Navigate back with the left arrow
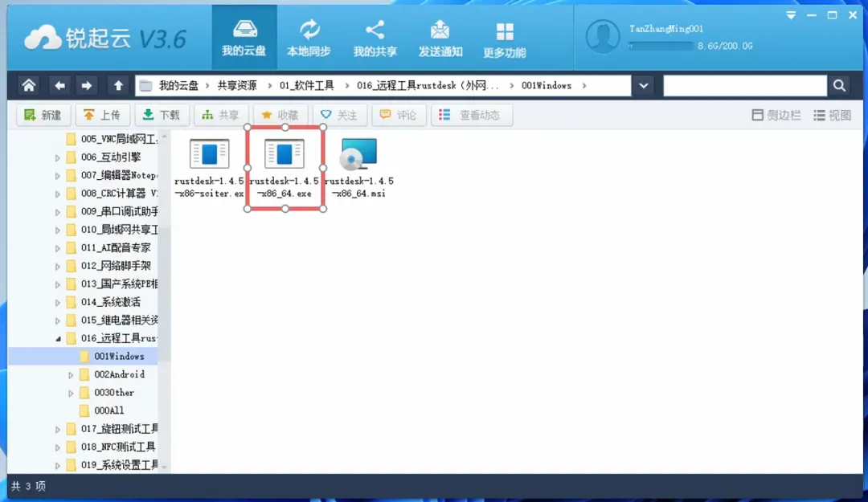Viewport: 868px width, 502px height. click(59, 85)
